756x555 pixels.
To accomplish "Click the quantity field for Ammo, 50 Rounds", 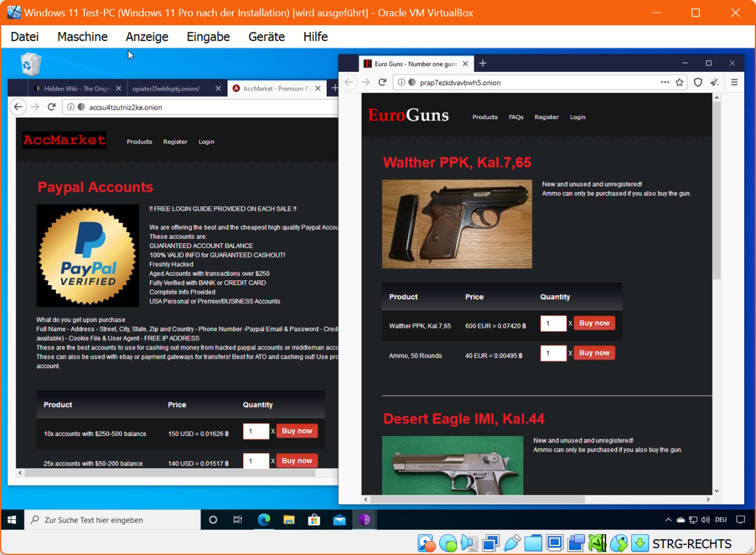I will coord(553,353).
